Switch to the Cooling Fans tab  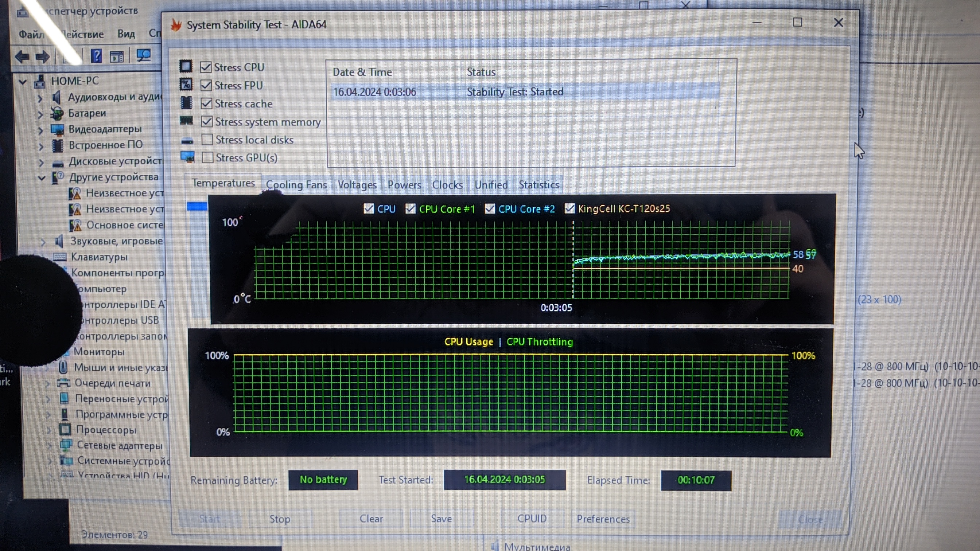click(296, 185)
